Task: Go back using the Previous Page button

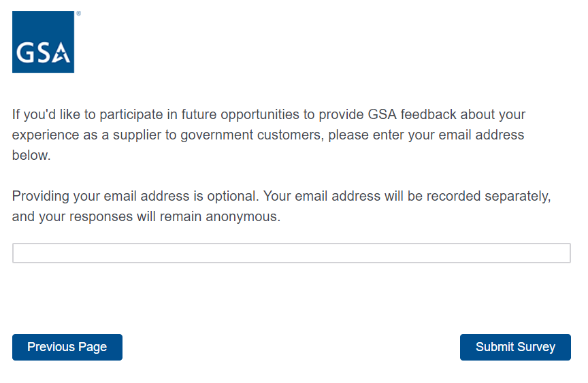Action: pos(67,347)
